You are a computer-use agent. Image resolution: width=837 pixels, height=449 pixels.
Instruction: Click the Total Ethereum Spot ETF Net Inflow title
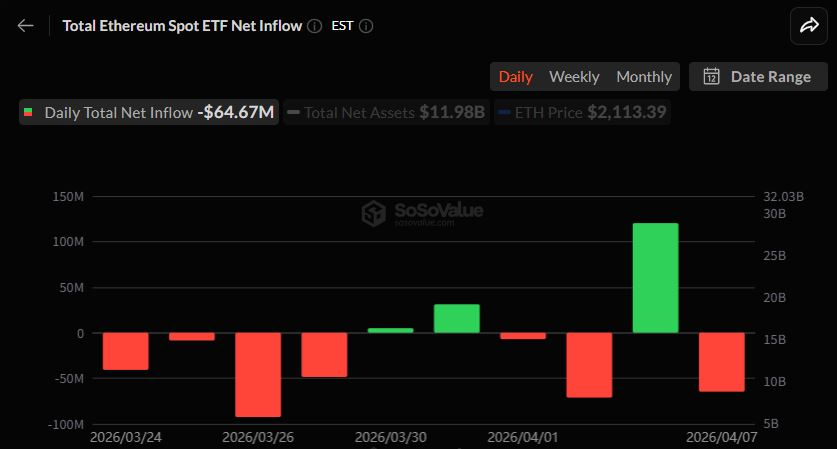pyautogui.click(x=182, y=26)
